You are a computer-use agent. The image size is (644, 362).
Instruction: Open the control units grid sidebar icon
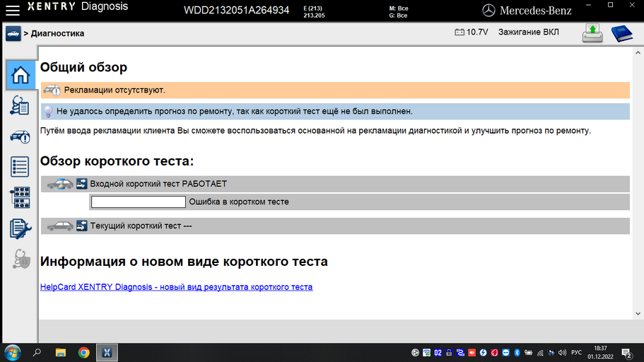pos(20,198)
